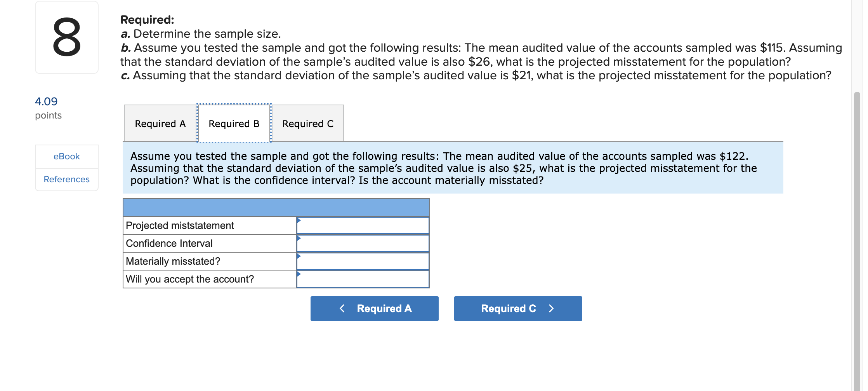The height and width of the screenshot is (391, 868).
Task: Open the Will you accept the account dropdown
Action: [298, 274]
